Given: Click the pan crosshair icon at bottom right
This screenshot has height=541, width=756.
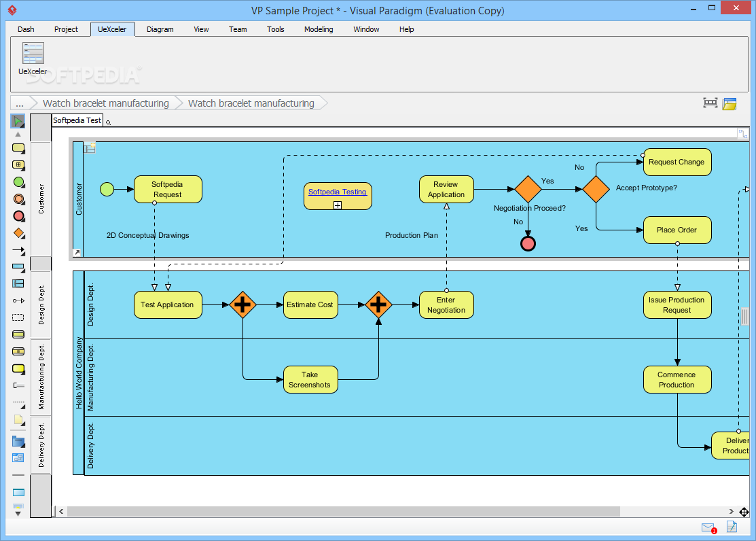Looking at the screenshot, I should click(744, 512).
